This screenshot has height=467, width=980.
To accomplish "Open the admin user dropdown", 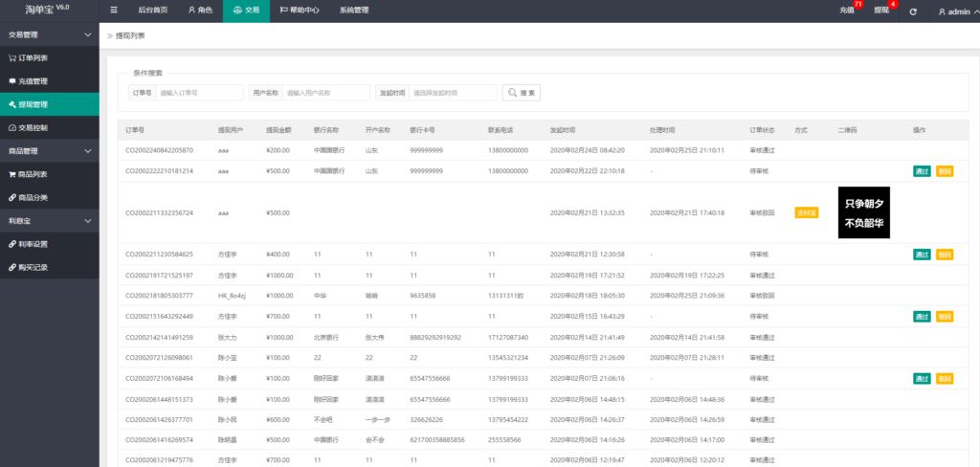I will [954, 11].
